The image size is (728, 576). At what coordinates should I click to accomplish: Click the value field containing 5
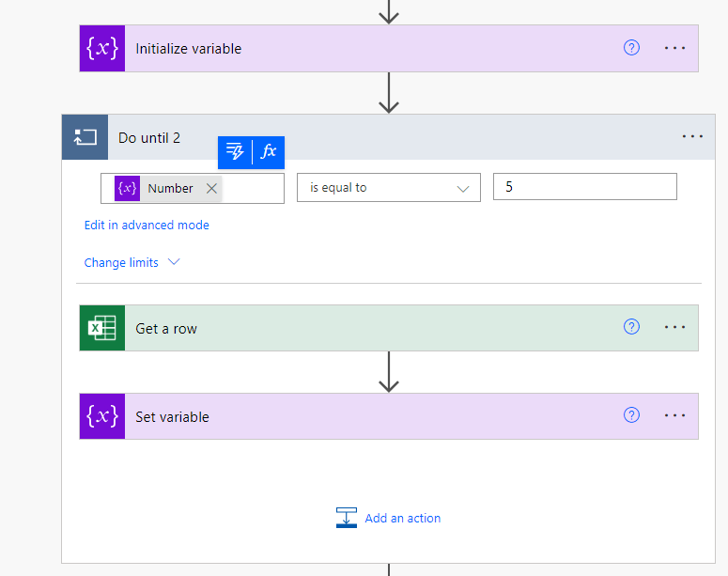[x=585, y=187]
